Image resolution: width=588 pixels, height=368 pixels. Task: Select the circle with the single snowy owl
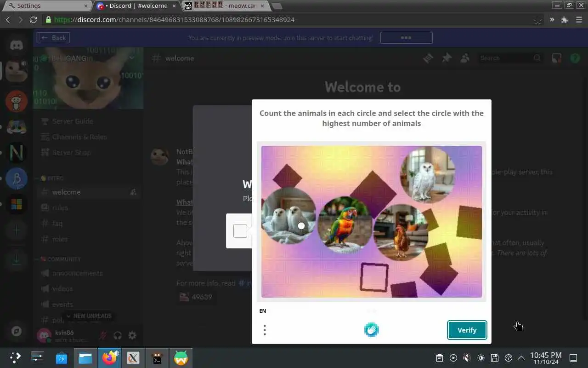(x=428, y=175)
